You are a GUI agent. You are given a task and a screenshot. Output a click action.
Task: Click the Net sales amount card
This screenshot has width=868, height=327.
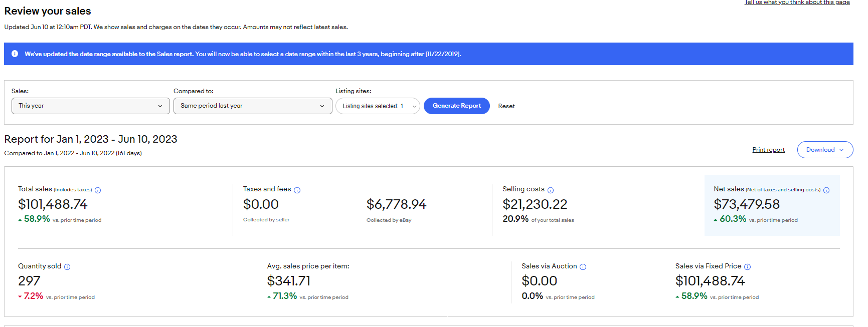[772, 205]
